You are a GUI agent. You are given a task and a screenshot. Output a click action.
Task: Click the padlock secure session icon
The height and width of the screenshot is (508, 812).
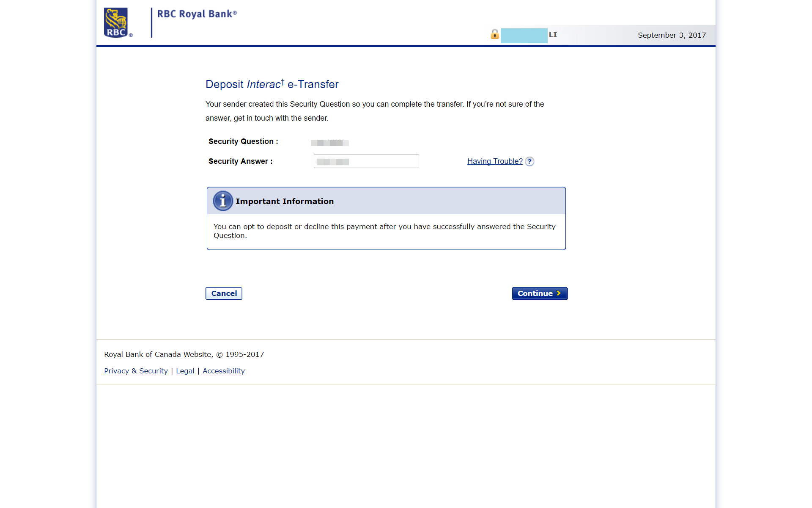494,34
